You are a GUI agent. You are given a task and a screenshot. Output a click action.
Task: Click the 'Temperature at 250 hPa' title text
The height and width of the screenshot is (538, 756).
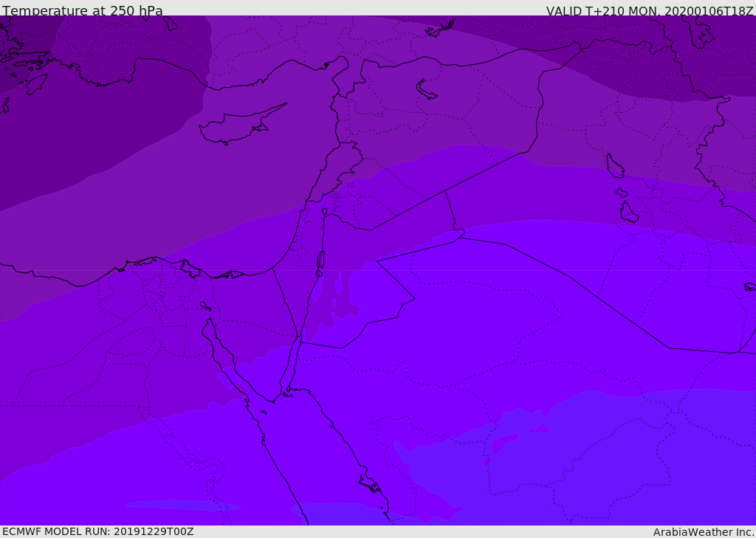[x=83, y=10]
